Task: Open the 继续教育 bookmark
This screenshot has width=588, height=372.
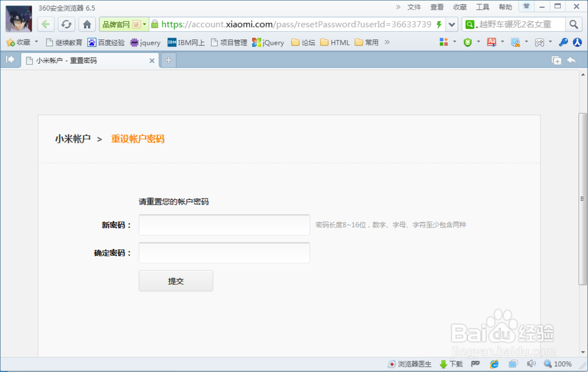Action: pos(64,42)
